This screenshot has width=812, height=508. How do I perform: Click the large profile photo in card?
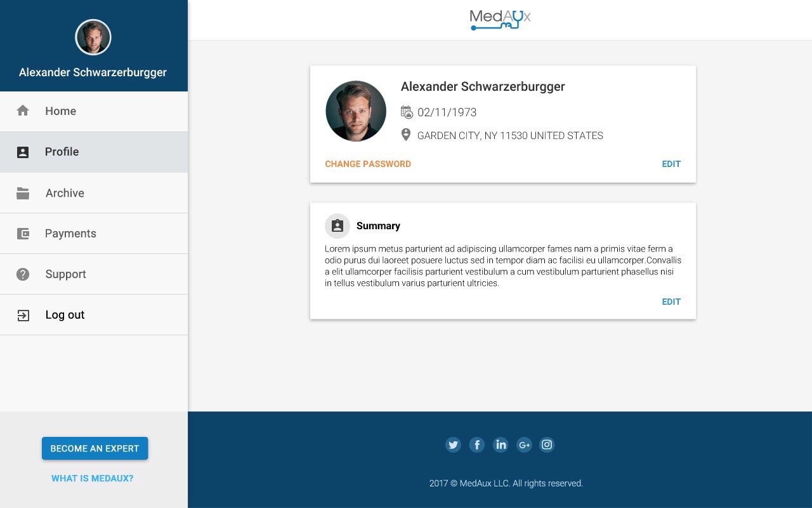tap(356, 111)
